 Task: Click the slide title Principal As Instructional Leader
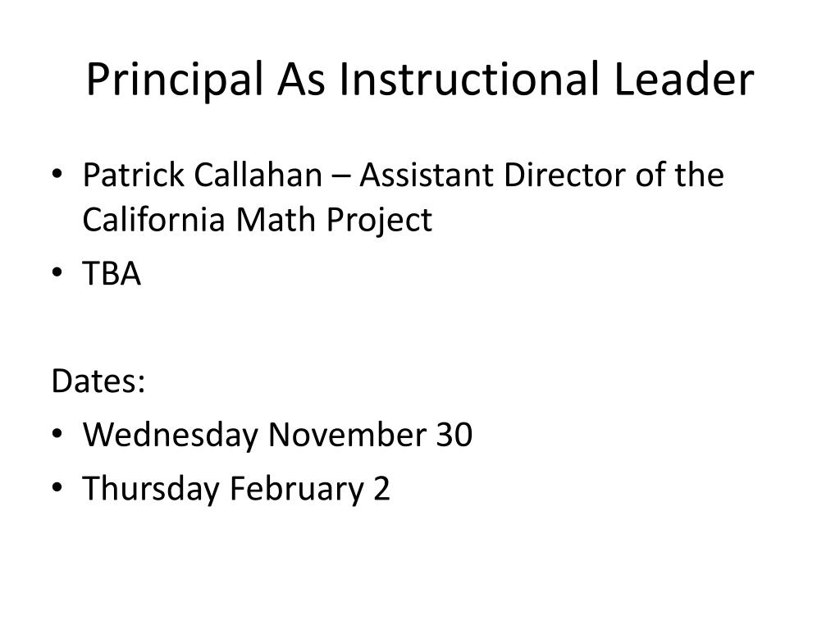[x=420, y=80]
